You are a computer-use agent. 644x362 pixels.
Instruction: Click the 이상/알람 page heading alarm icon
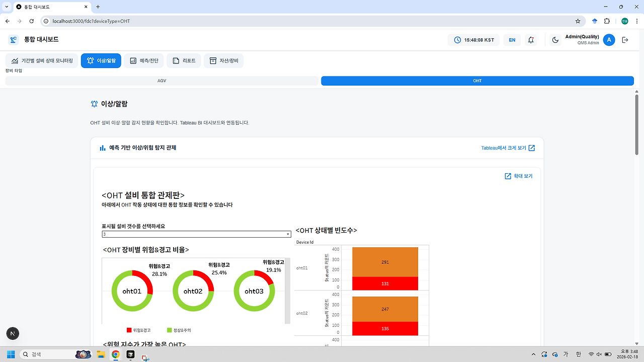point(94,104)
